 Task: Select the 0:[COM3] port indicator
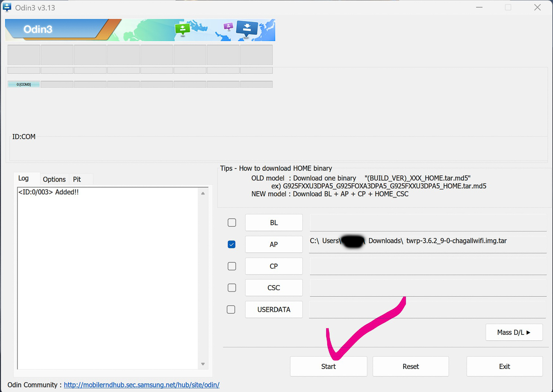(x=24, y=84)
